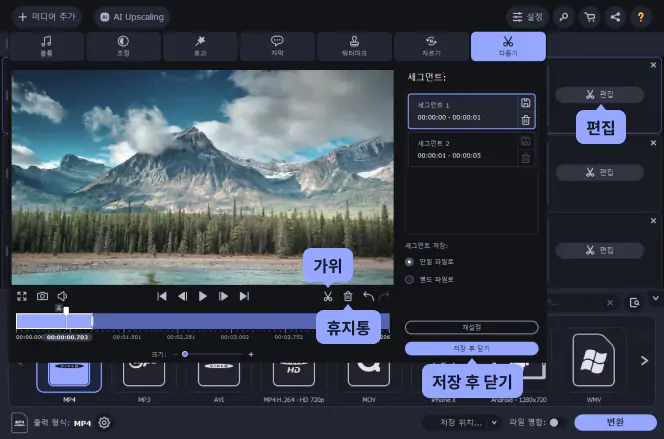Open the 자막 tab
664x439 pixels.
pyautogui.click(x=277, y=46)
